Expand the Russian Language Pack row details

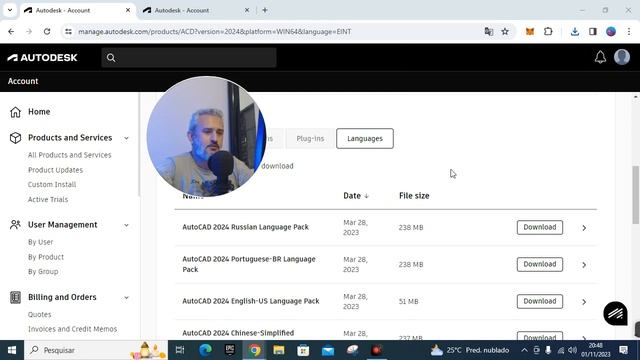click(584, 228)
